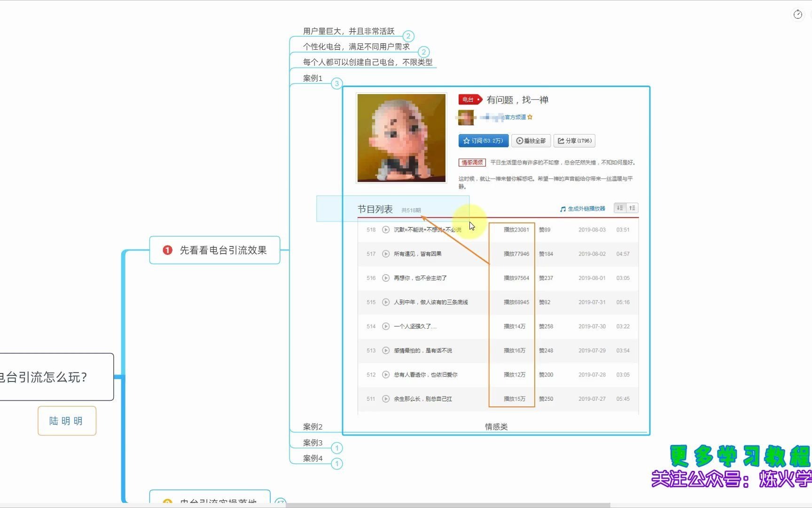Click the pixelated cartoon cover image
Viewport: 812px width, 508px height.
[x=401, y=138]
